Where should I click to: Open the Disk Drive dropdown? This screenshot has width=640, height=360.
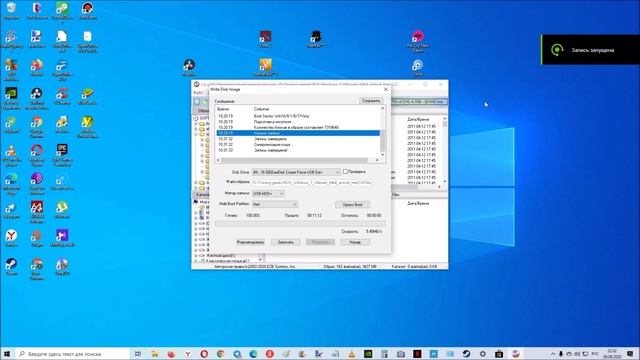296,172
